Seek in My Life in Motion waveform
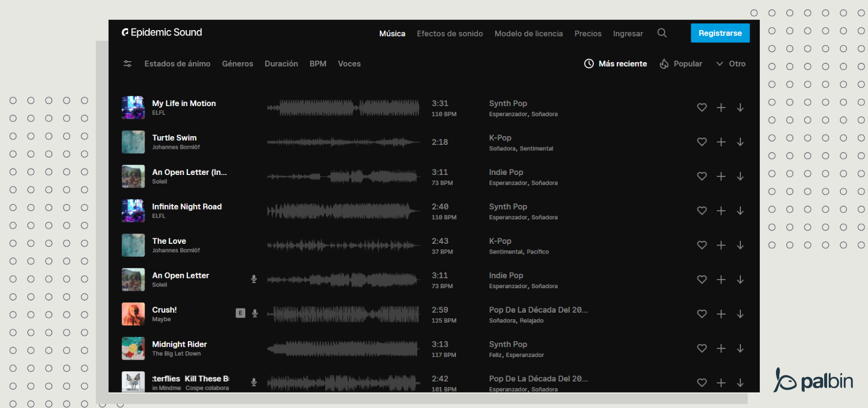Viewport: 868px width, 408px height. tap(344, 108)
